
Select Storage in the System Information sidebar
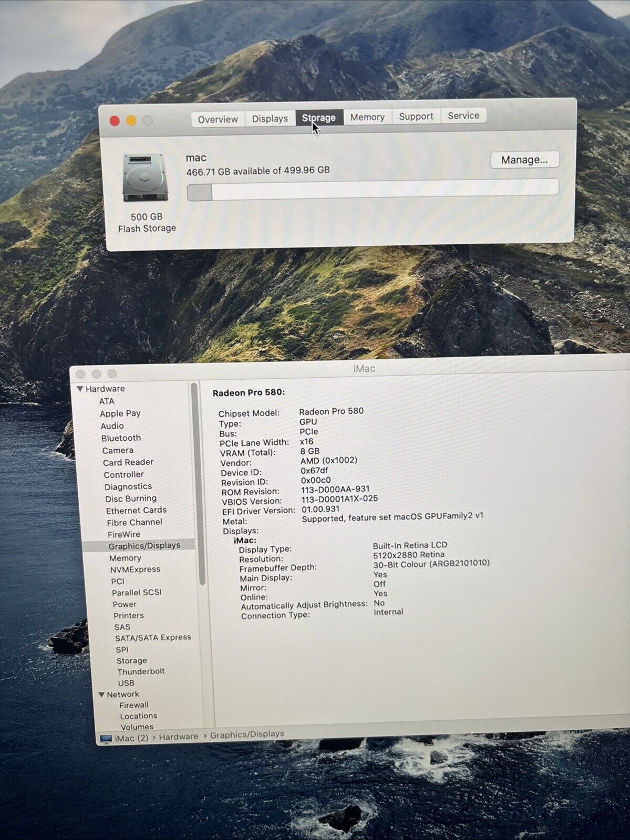132,661
